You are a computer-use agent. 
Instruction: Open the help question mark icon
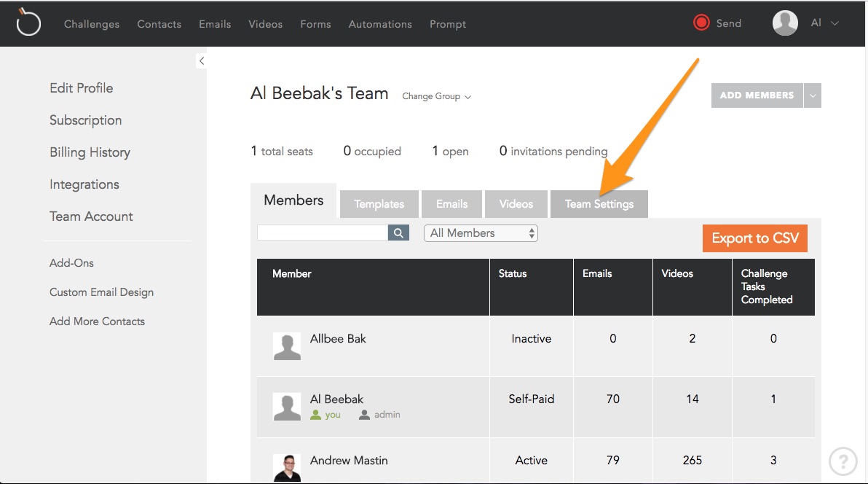click(x=843, y=461)
